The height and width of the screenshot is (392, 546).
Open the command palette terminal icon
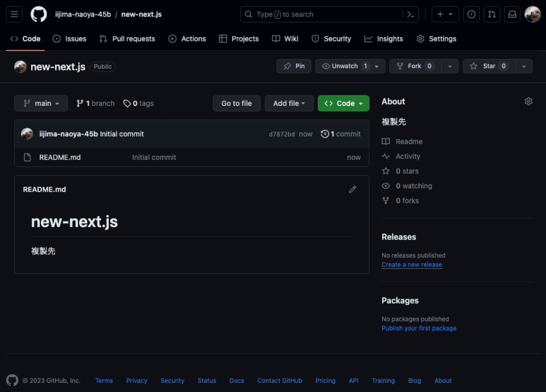410,14
